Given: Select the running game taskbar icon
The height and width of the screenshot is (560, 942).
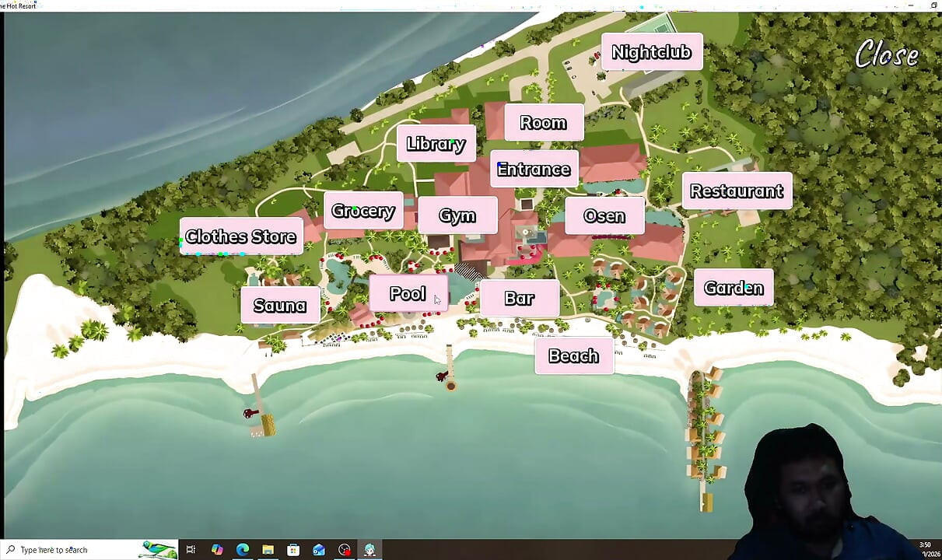Looking at the screenshot, I should click(x=369, y=550).
